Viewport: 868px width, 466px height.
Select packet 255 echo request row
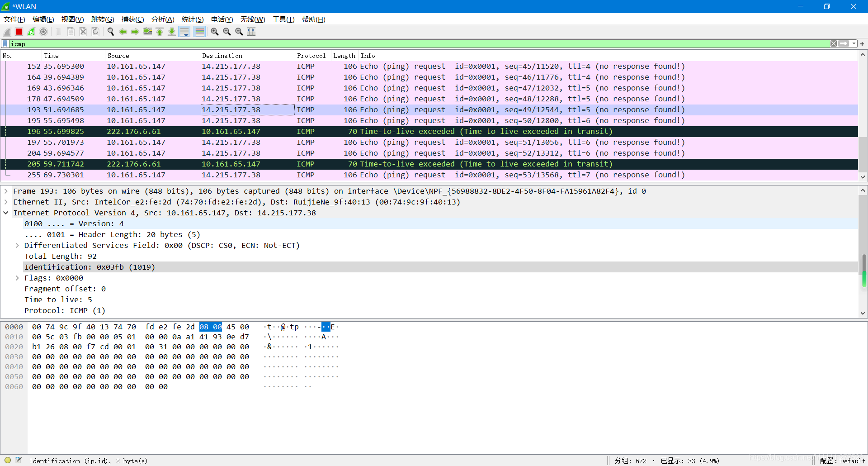(x=429, y=175)
